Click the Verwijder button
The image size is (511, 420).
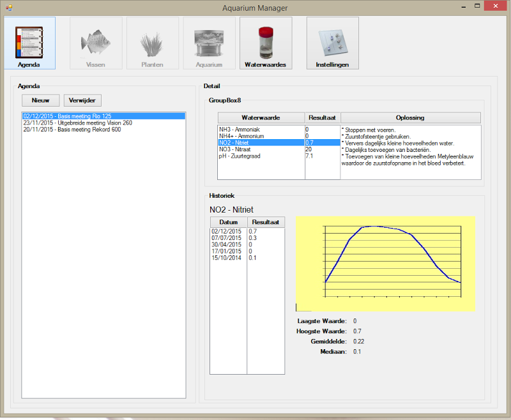pos(82,100)
